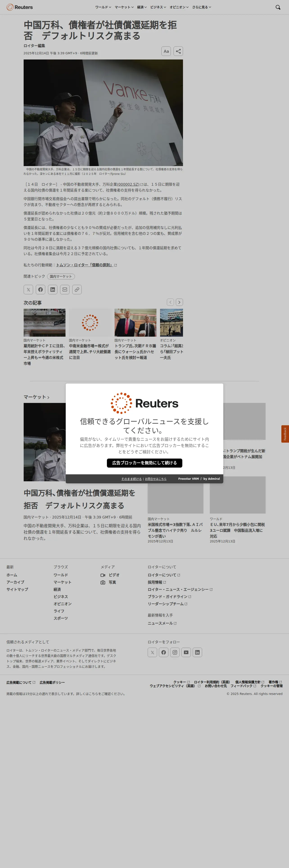The height and width of the screenshot is (868, 289).
Task: Click 広告掲載について link
Action: pos(21,682)
